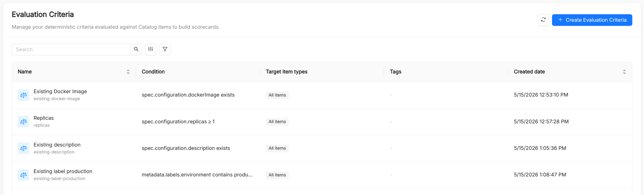
Task: Click condition spec.configuration.dockerImage exists
Action: (x=188, y=95)
